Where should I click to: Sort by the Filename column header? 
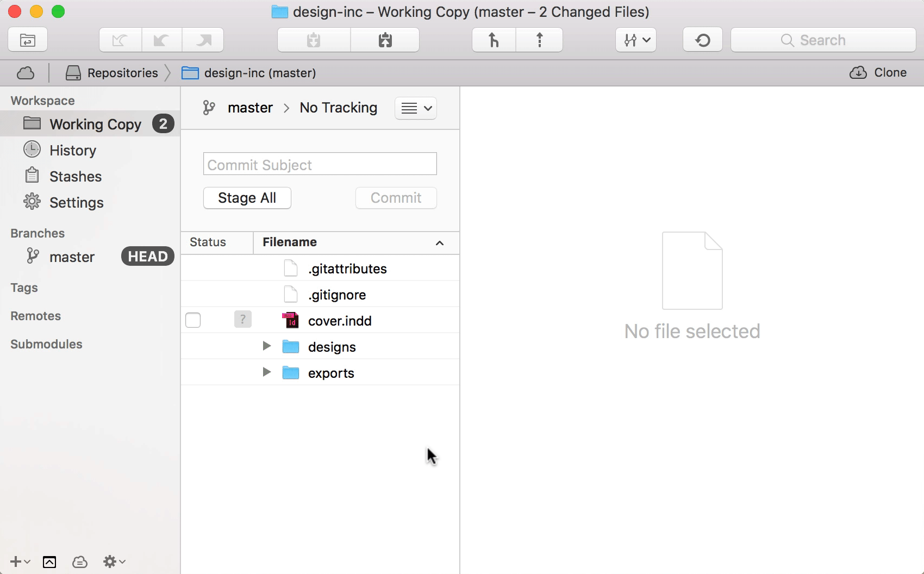point(356,242)
